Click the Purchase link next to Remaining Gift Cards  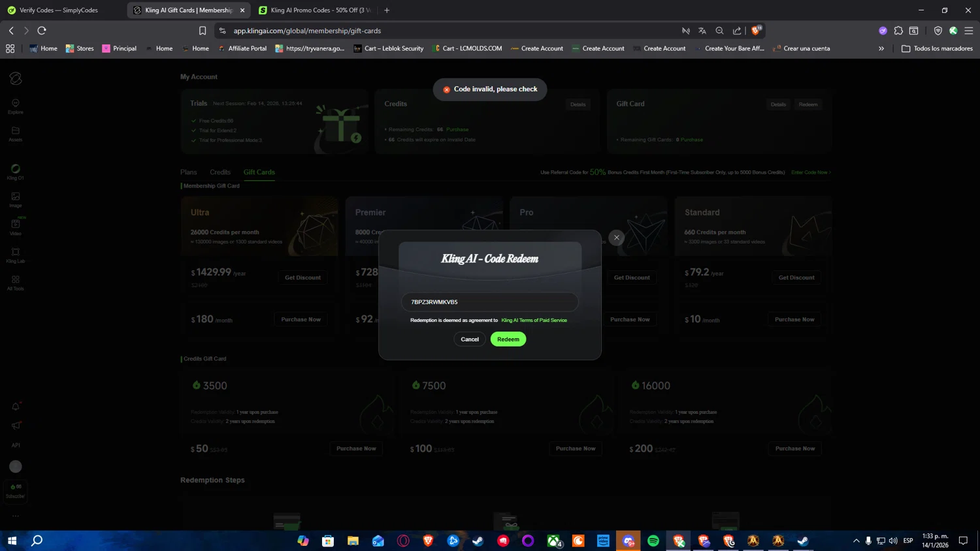(x=692, y=140)
